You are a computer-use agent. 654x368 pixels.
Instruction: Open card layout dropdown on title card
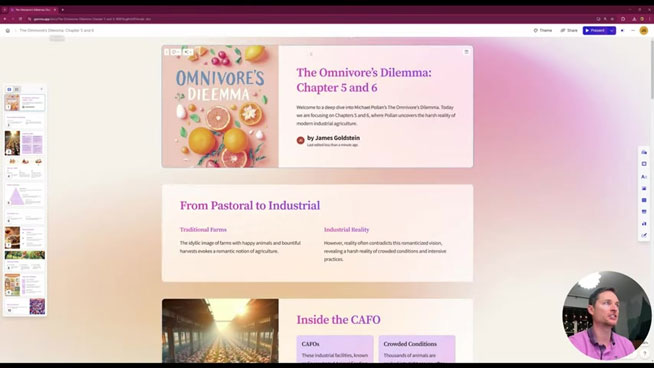pyautogui.click(x=176, y=52)
